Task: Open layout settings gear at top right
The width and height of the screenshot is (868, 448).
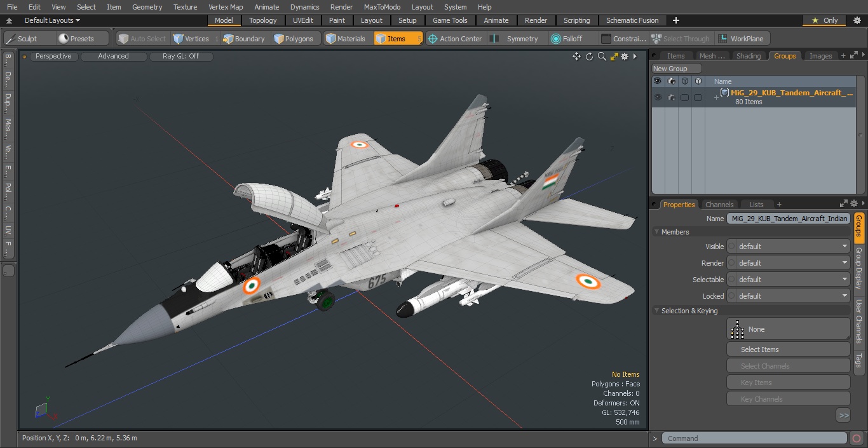Action: click(857, 20)
